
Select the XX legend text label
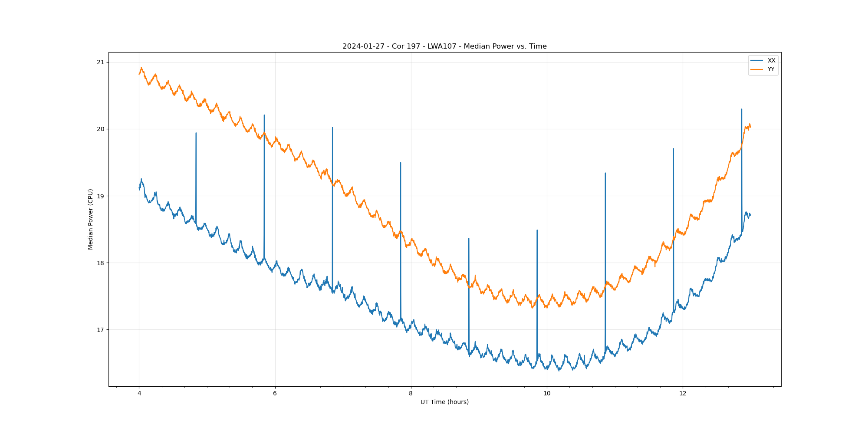click(x=771, y=60)
